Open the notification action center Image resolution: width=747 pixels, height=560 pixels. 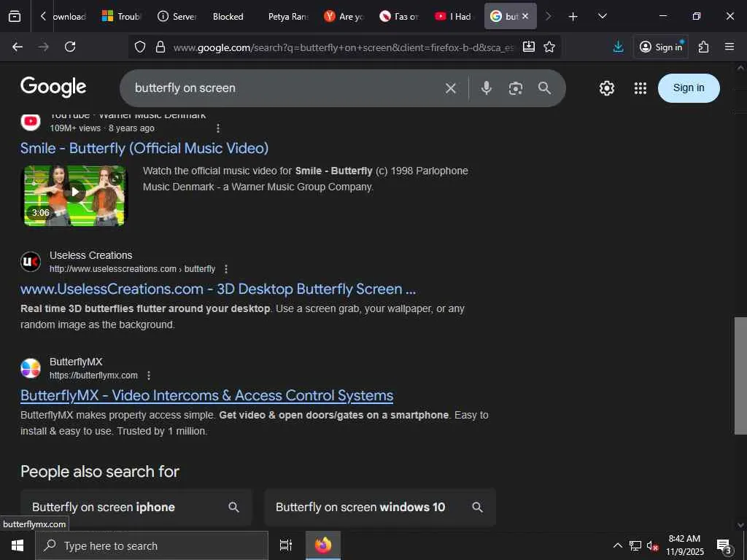point(724,545)
